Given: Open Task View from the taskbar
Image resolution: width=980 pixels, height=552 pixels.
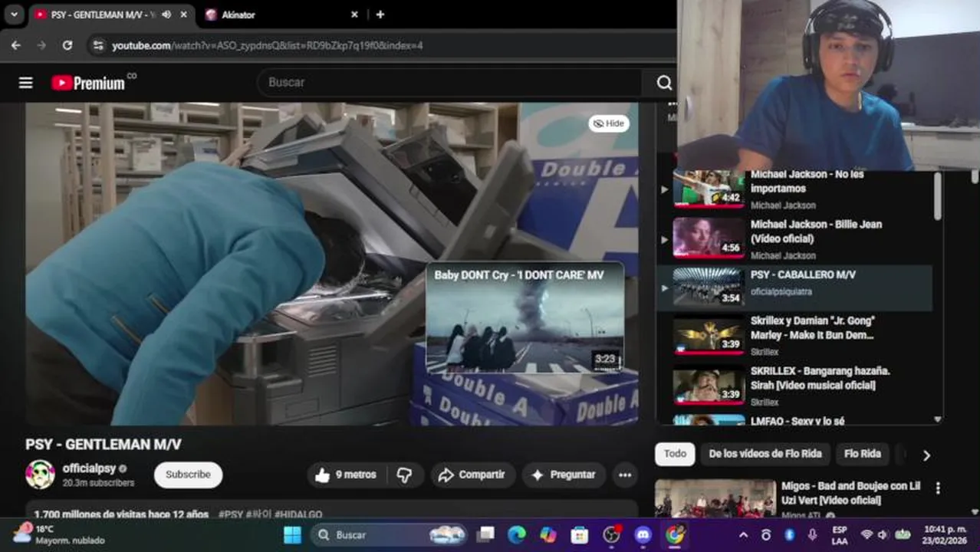Looking at the screenshot, I should pos(485,534).
